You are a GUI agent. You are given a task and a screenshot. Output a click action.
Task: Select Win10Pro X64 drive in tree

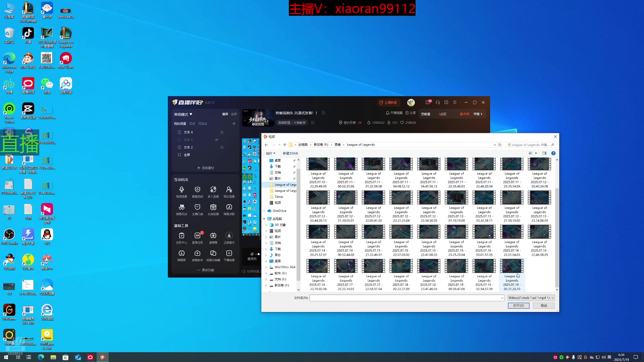pos(285,267)
